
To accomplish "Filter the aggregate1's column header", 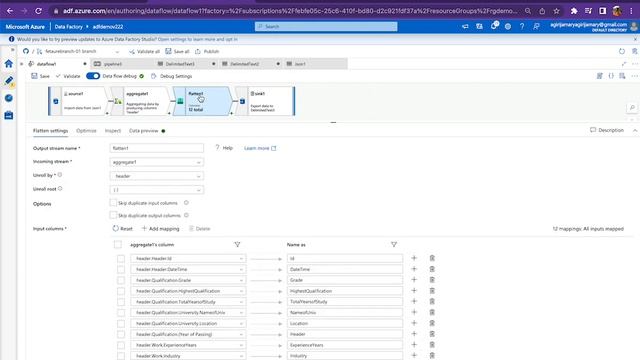I will click(x=237, y=244).
